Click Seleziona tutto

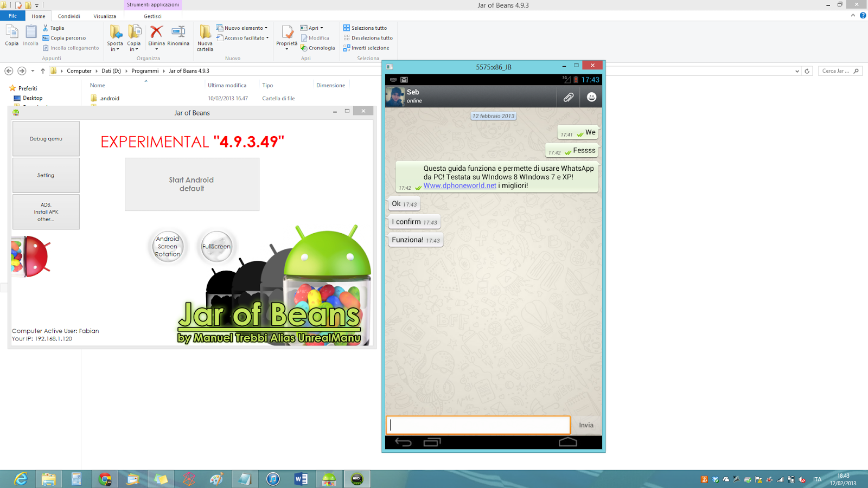pyautogui.click(x=365, y=28)
